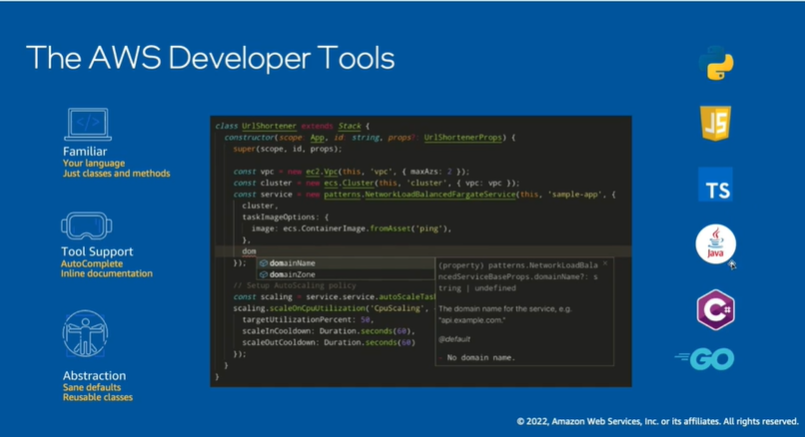Click the Familiar heading text
The width and height of the screenshot is (805, 437).
tap(85, 151)
